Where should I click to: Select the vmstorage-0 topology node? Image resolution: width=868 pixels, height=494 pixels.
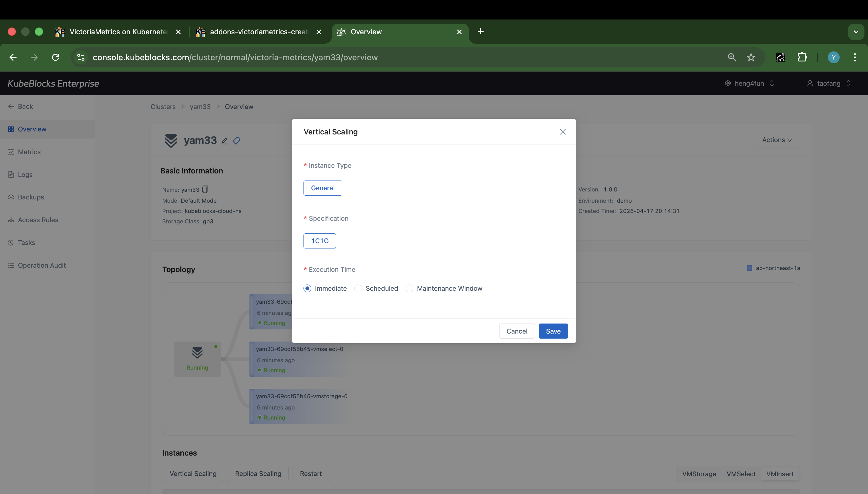click(x=301, y=407)
